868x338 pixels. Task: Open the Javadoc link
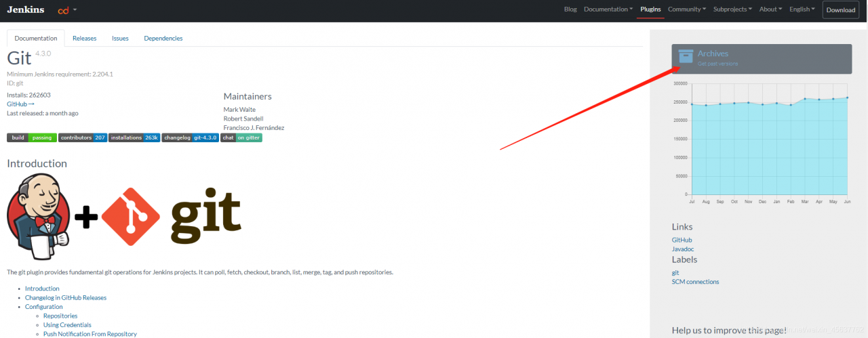point(683,249)
